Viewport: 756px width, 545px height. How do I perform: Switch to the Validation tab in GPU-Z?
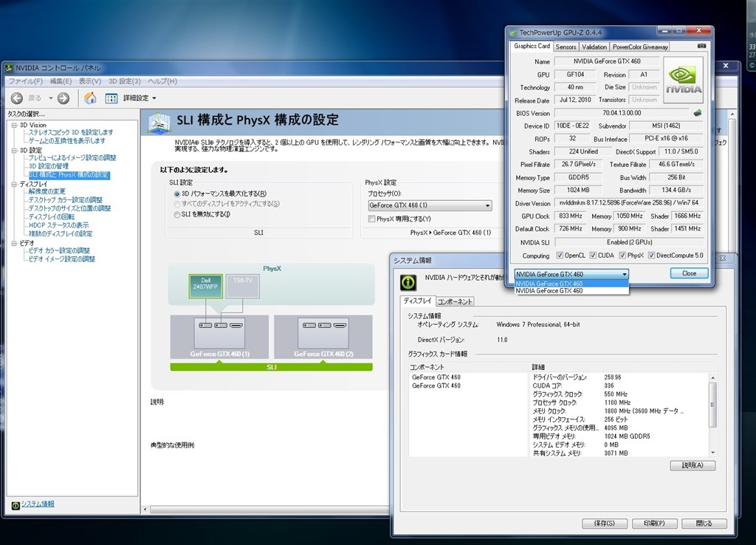click(x=594, y=47)
